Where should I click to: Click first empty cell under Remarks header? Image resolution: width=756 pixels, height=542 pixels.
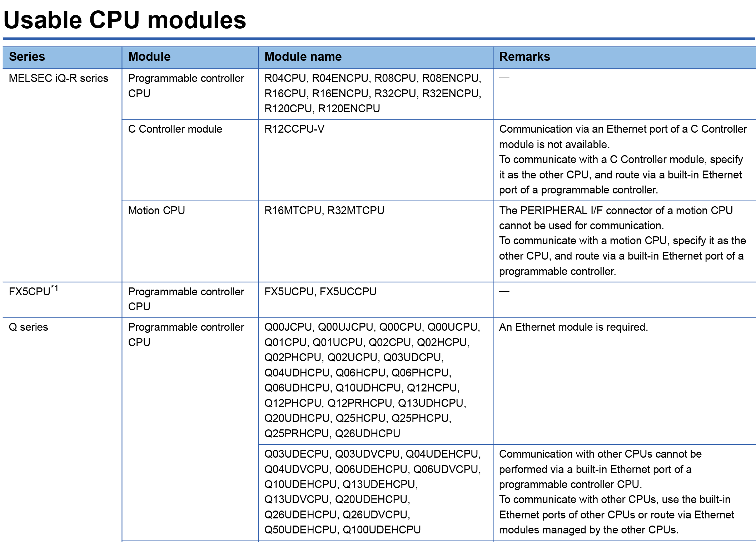point(624,94)
